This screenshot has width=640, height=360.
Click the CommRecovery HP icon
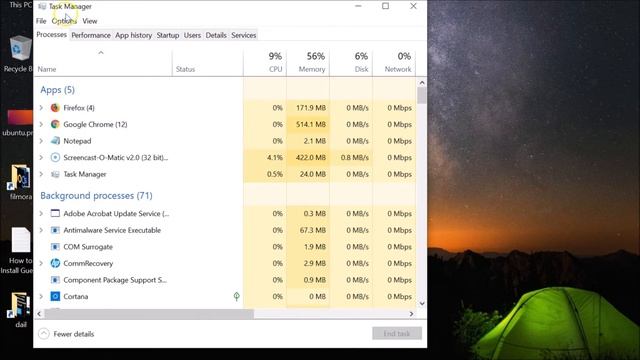click(55, 263)
